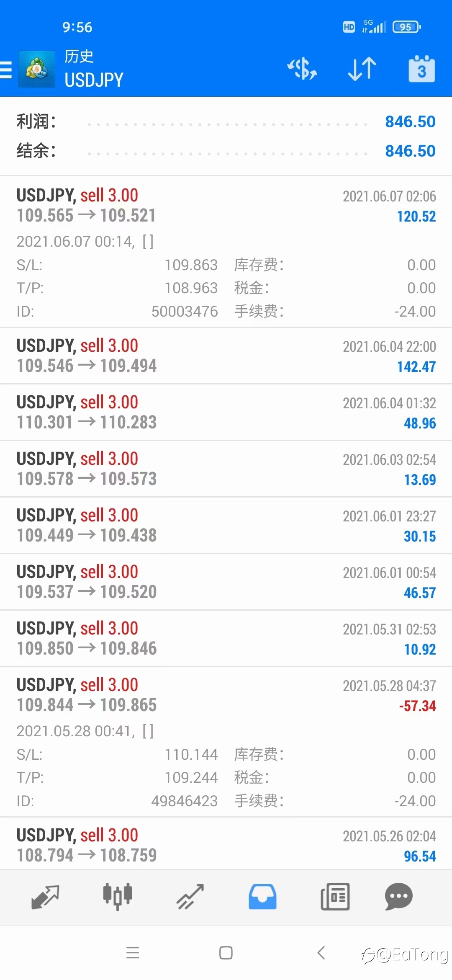This screenshot has height=980, width=452.
Task: Open the Chat messages bubble icon
Action: click(398, 897)
